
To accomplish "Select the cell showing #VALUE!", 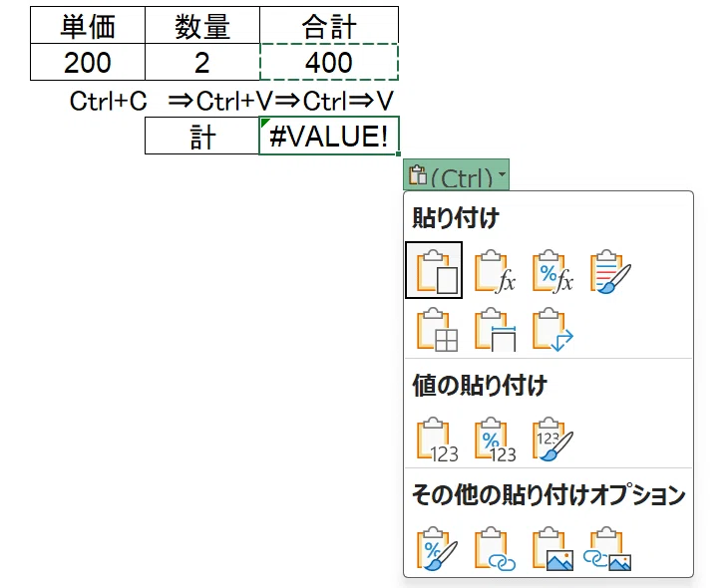I will point(329,136).
